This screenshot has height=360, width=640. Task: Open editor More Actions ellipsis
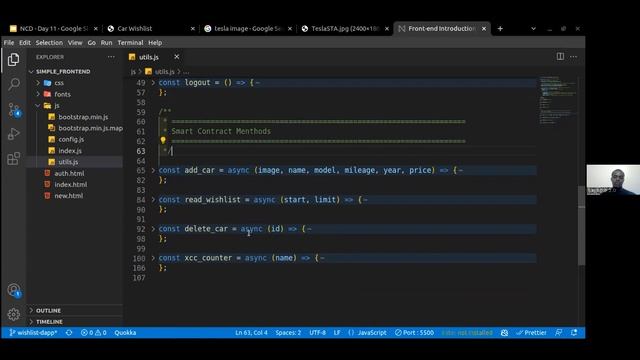573,57
